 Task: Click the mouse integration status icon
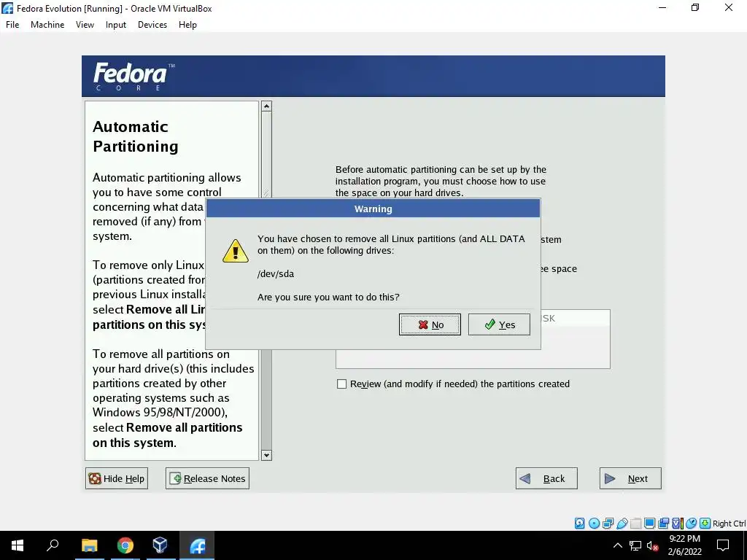pyautogui.click(x=692, y=524)
